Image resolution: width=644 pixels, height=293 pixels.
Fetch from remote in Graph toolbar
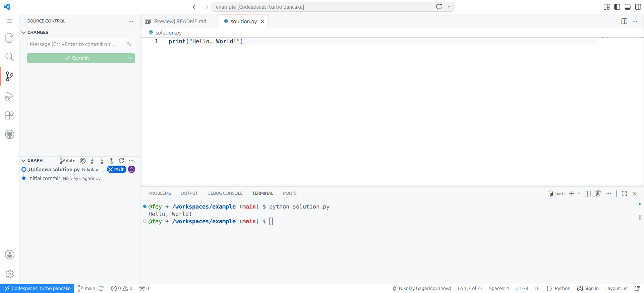(x=92, y=161)
